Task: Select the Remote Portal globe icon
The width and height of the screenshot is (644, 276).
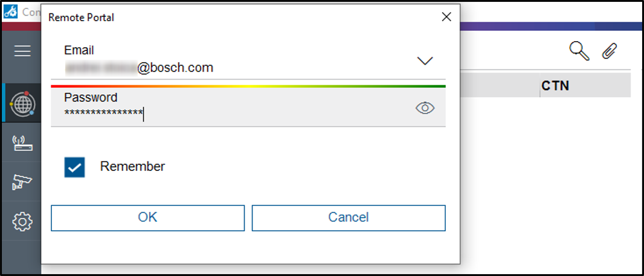Action: coord(22,104)
